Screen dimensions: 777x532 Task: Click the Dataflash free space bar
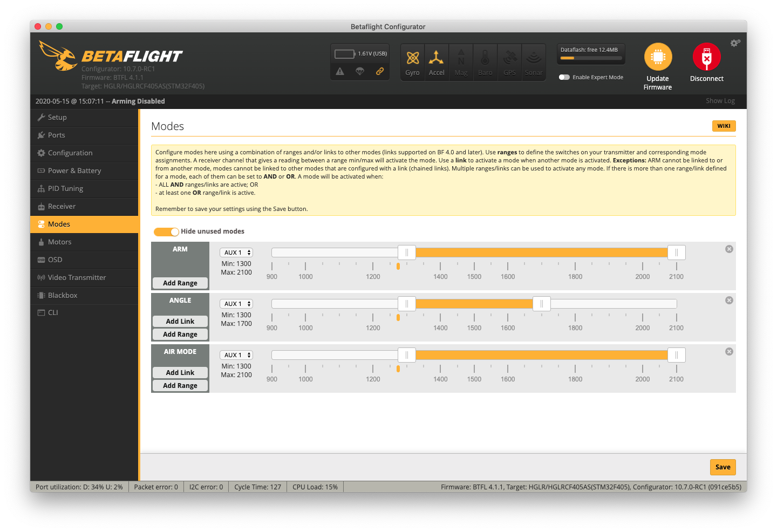tap(591, 58)
